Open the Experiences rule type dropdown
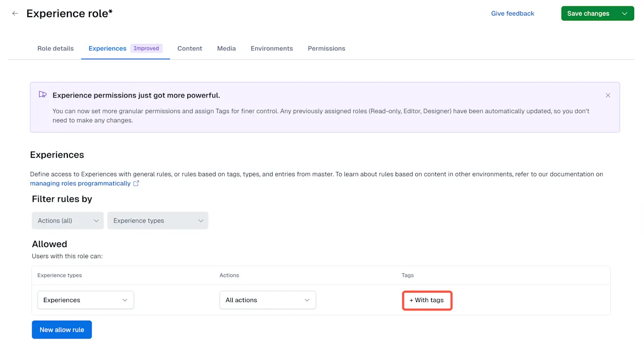 pos(85,300)
